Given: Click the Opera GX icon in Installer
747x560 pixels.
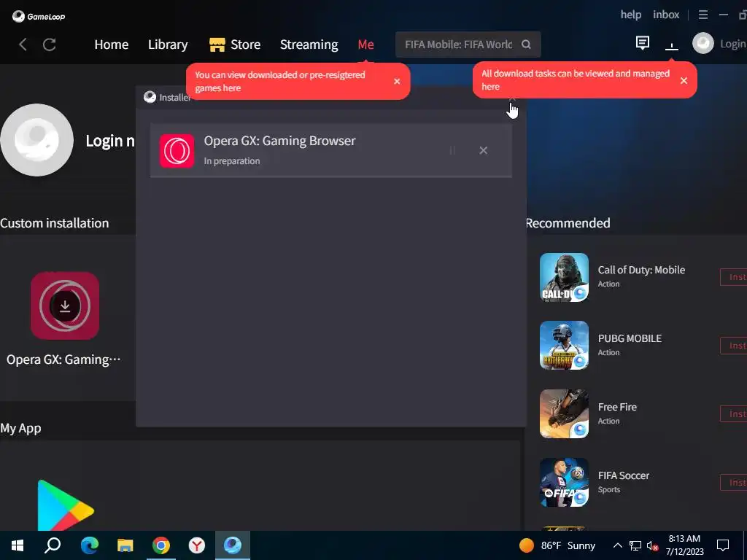Looking at the screenshot, I should 177,151.
